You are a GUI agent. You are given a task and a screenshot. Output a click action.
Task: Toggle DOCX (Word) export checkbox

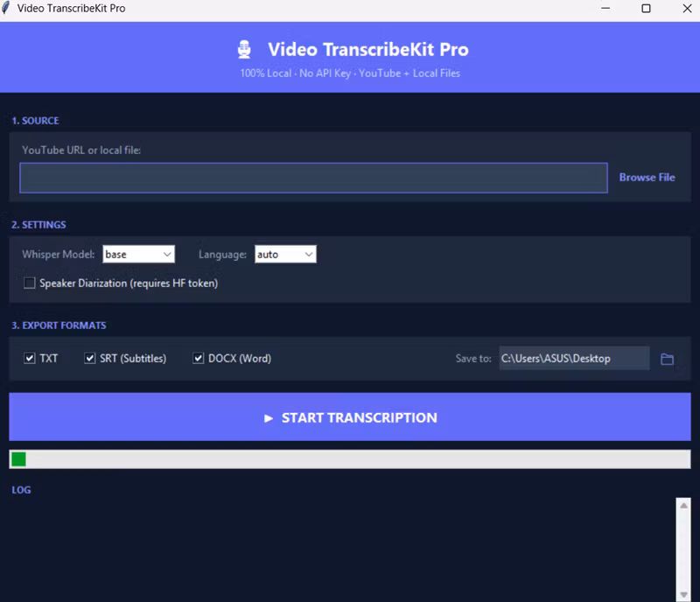(x=199, y=358)
